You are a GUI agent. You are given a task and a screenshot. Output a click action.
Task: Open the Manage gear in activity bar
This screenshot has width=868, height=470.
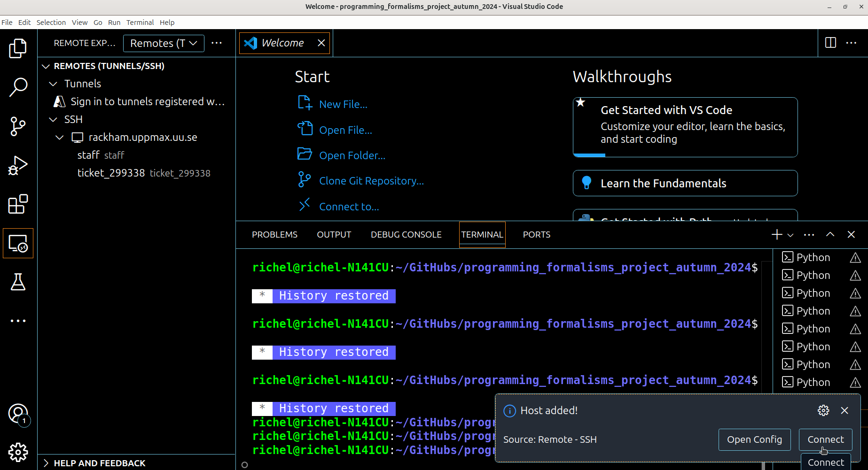pyautogui.click(x=18, y=453)
